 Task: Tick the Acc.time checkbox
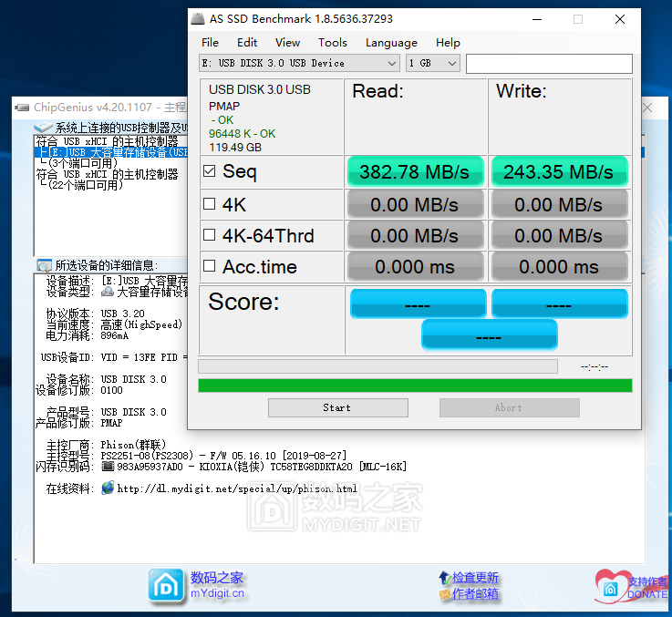210,267
